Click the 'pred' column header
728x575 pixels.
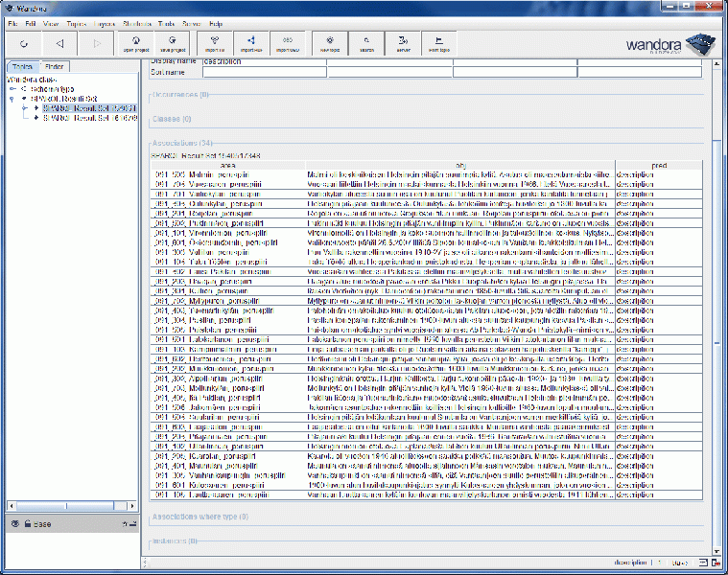[x=659, y=165]
